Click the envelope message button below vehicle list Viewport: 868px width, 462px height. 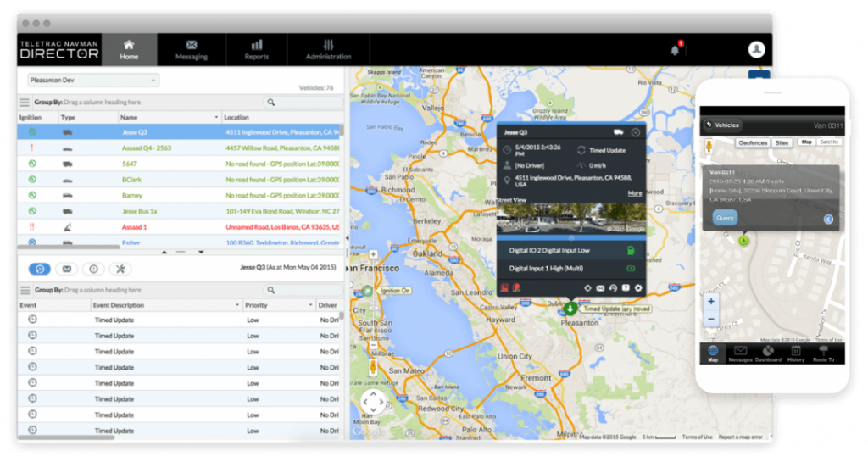coord(67,269)
